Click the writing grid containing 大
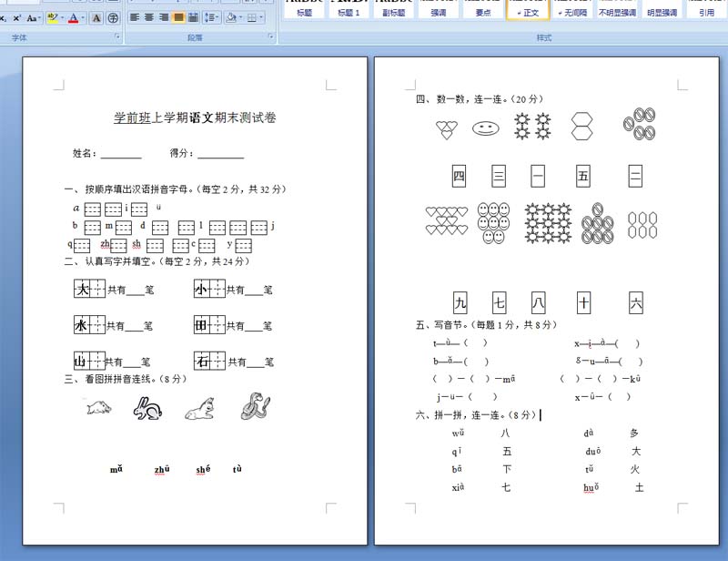 click(89, 289)
